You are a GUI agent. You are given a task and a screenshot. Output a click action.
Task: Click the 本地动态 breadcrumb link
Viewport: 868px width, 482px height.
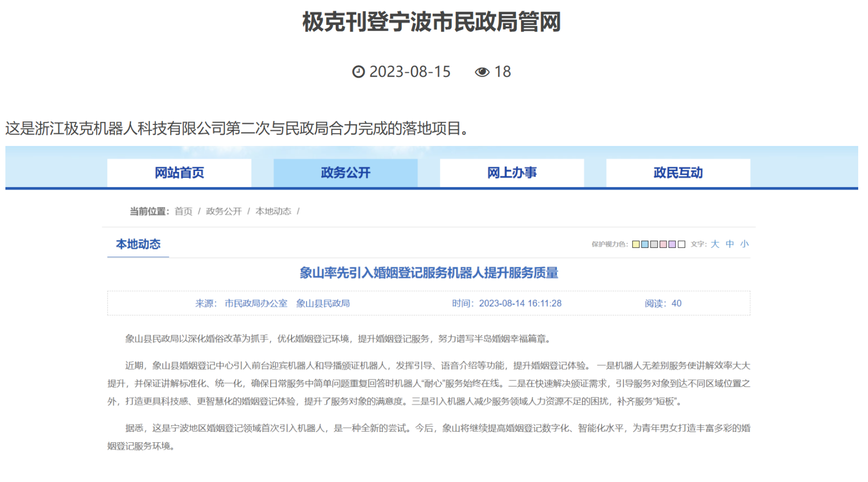pos(273,211)
